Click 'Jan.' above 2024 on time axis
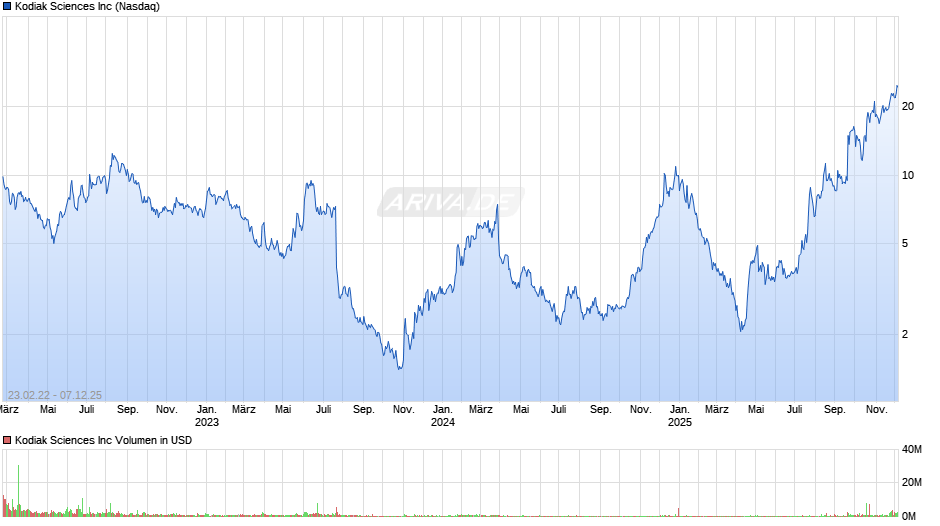 click(x=442, y=409)
